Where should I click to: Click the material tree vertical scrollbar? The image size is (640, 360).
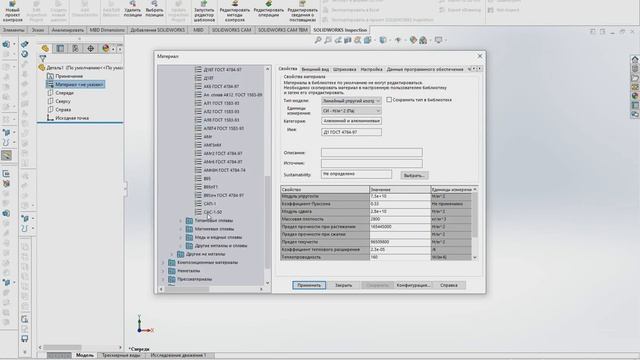268,222
